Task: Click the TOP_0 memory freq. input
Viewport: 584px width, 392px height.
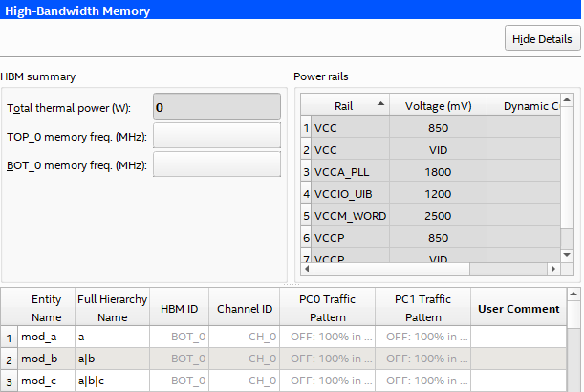Action: click(217, 135)
